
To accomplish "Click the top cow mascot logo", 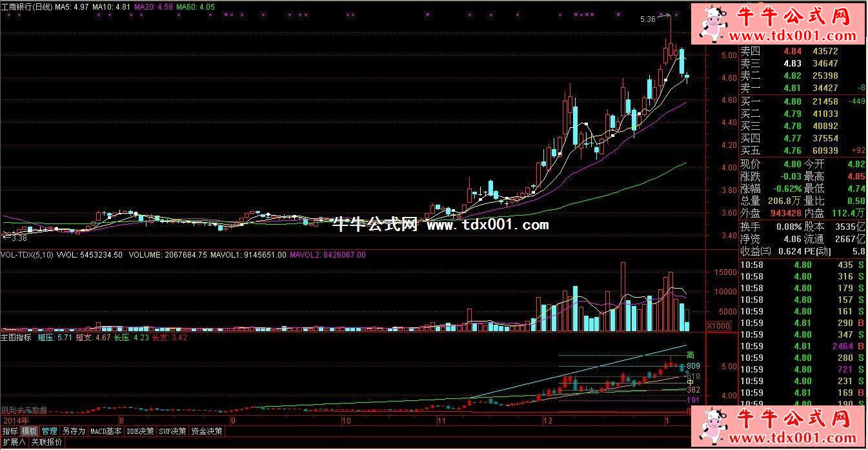I will pos(714,24).
